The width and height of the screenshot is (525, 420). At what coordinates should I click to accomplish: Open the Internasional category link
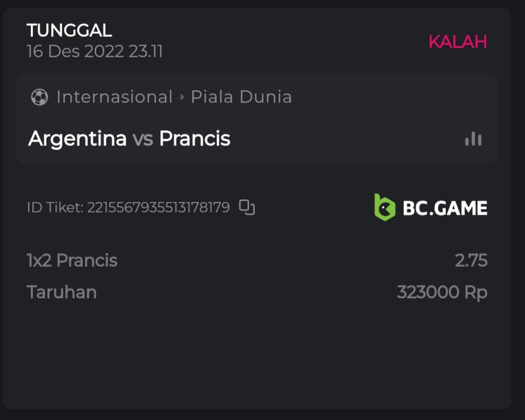tap(114, 97)
